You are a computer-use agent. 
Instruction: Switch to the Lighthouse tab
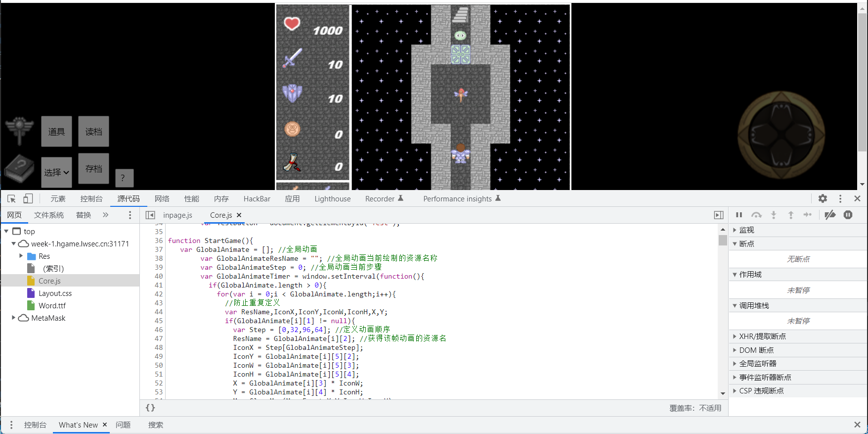(x=332, y=199)
